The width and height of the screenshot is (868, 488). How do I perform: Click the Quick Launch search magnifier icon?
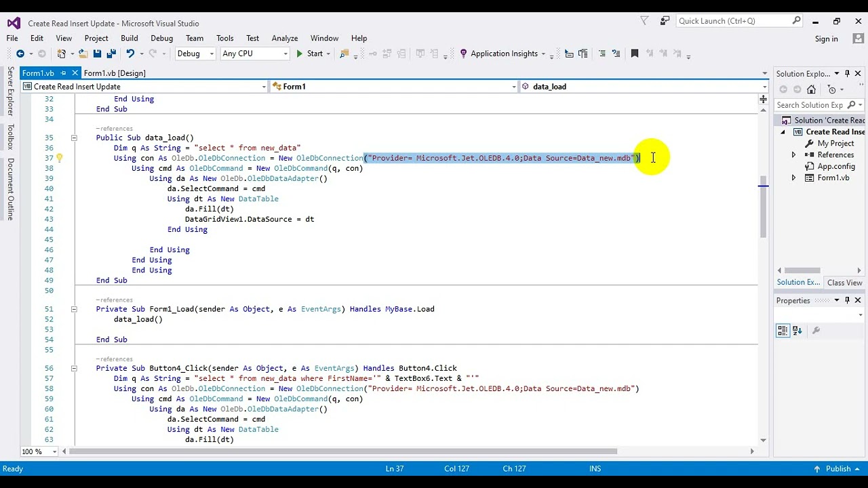[797, 21]
